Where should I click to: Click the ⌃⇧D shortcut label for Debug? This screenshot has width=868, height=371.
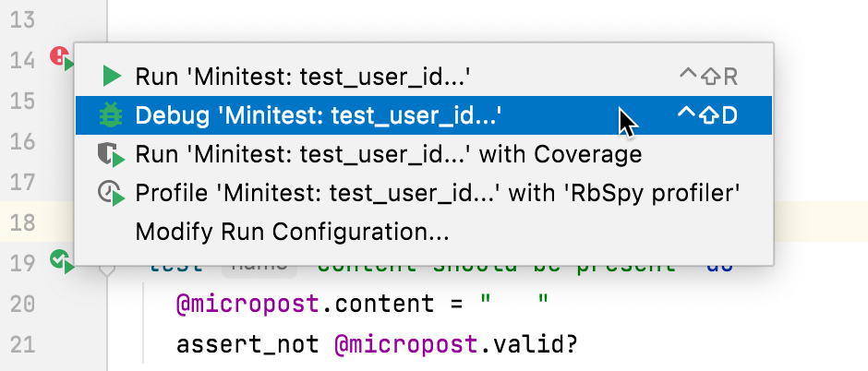[708, 115]
